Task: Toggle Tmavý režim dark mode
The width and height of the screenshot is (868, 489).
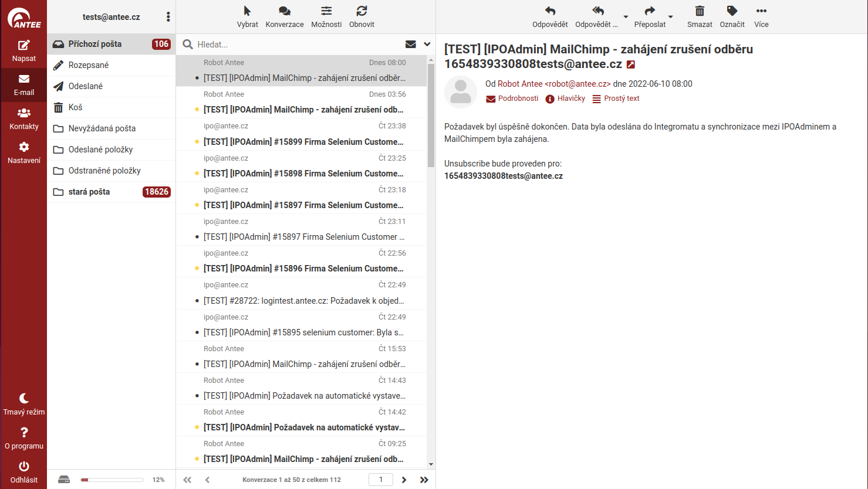Action: (23, 399)
